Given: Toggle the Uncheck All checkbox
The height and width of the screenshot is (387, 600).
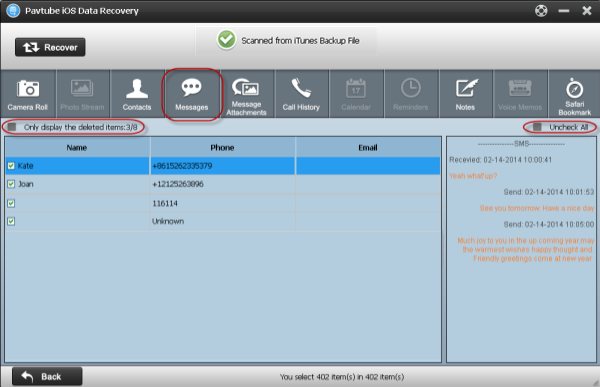Looking at the screenshot, I should [538, 127].
